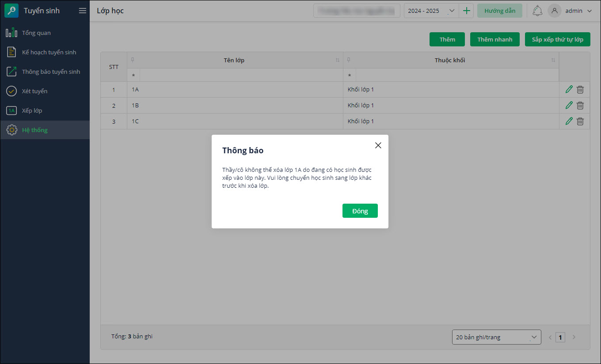This screenshot has width=601, height=364.
Task: Select Xếp lớp in sidebar
Action: [32, 110]
